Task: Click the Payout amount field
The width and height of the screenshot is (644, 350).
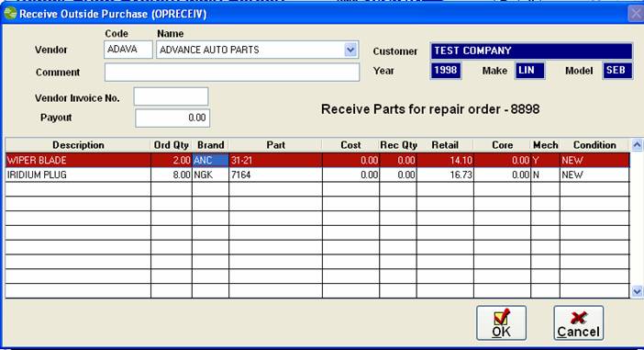Action: click(x=172, y=118)
